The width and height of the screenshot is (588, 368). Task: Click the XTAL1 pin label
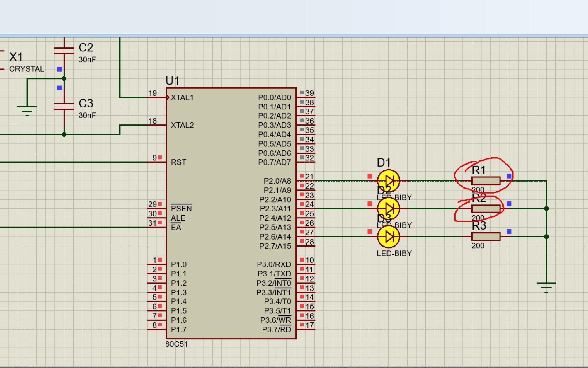[x=182, y=98]
